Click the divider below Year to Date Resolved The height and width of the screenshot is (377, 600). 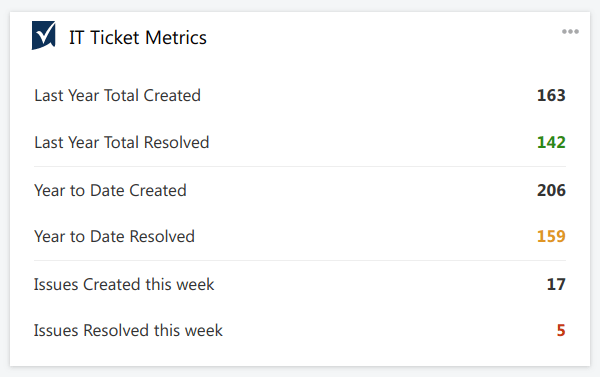pos(300,261)
